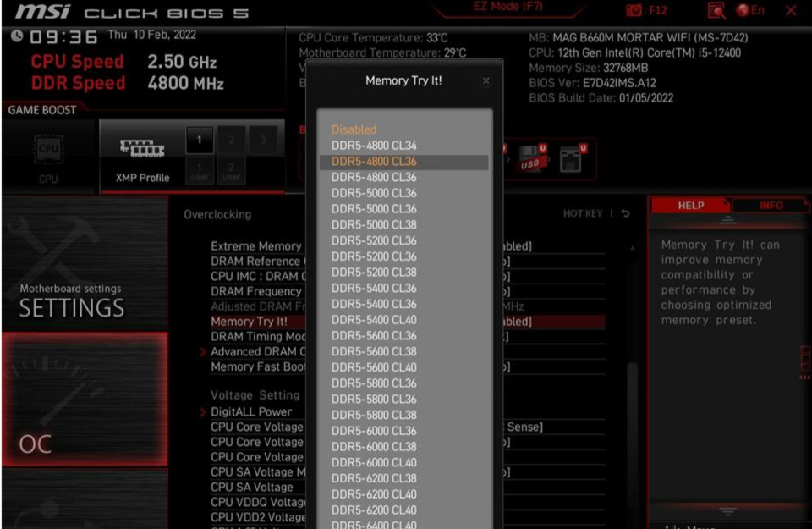Open the BIOS search magnifier icon

click(716, 10)
